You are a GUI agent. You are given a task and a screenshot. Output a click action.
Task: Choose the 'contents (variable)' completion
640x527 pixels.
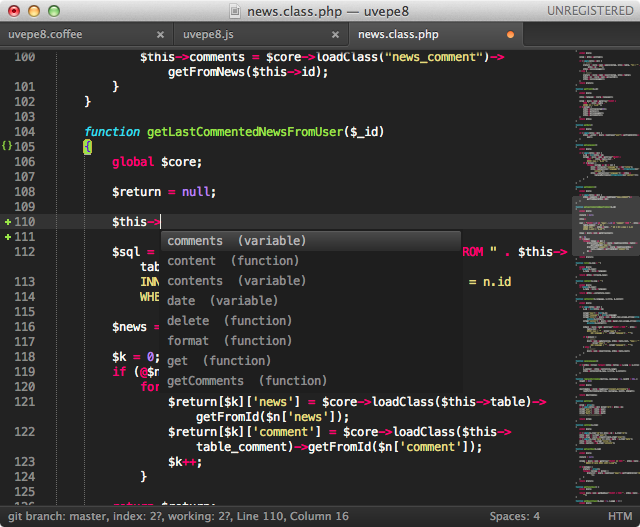[x=311, y=281]
